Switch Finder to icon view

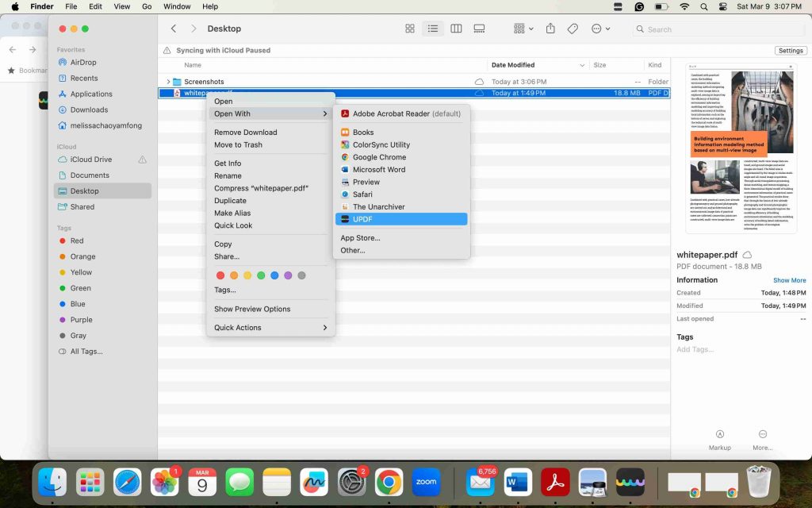point(409,28)
